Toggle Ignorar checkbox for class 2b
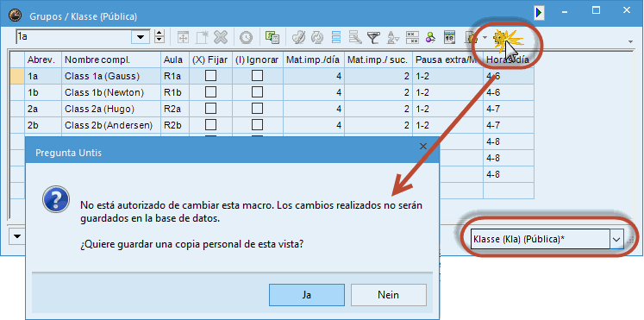 pos(258,125)
